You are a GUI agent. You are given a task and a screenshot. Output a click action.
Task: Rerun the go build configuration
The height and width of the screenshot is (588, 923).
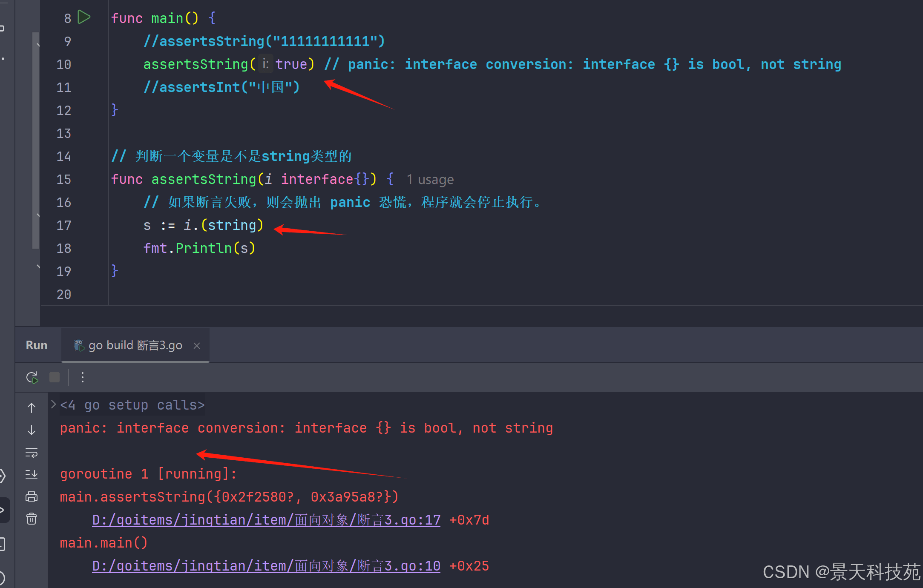tap(32, 377)
